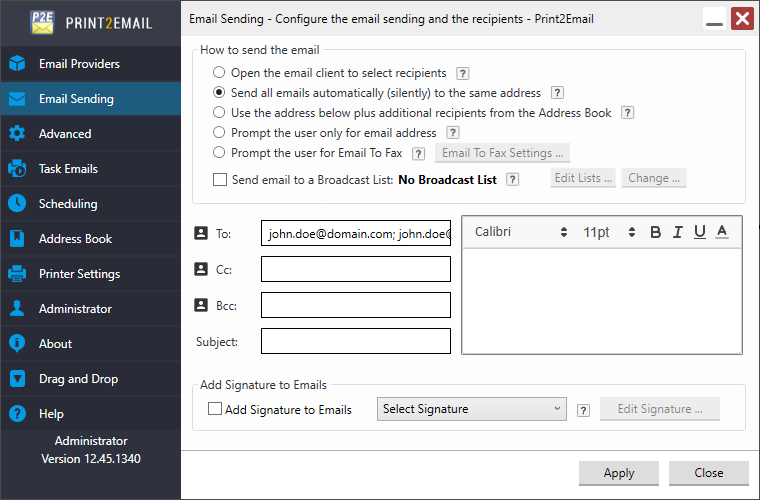The image size is (760, 500).
Task: Click the Close button at bottom
Action: (x=709, y=473)
